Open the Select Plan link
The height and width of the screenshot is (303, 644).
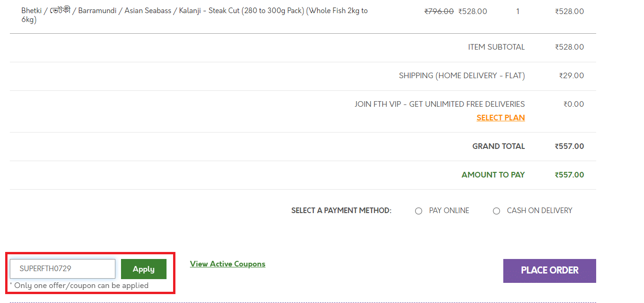click(500, 118)
